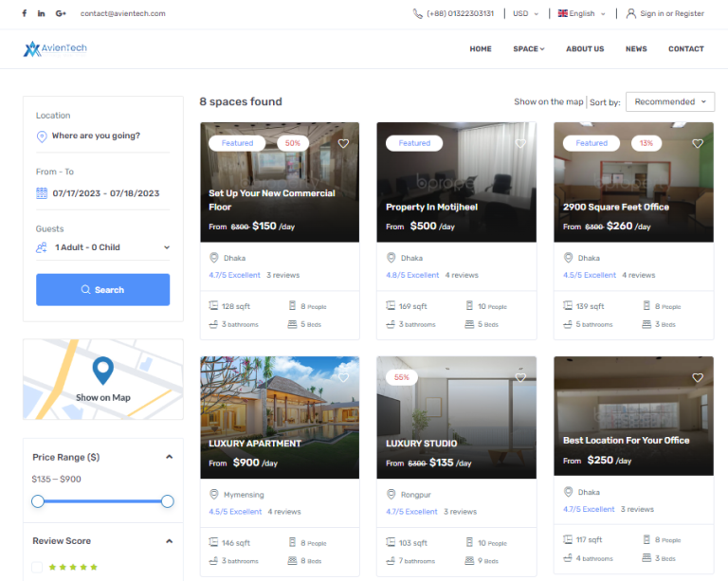The height and width of the screenshot is (581, 728).
Task: Open the Guests 1 Adult - 0 Child dropdown
Action: (x=103, y=247)
